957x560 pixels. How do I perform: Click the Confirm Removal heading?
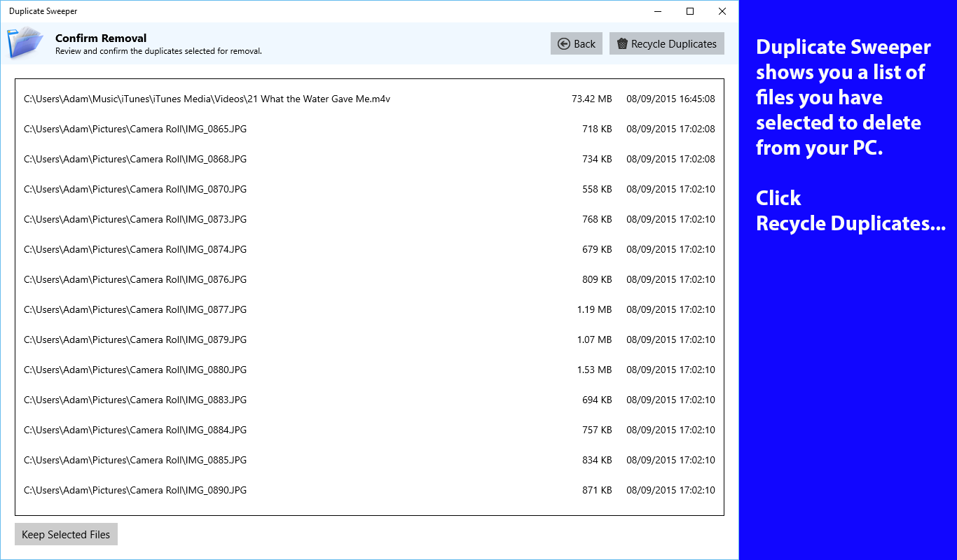pos(101,38)
